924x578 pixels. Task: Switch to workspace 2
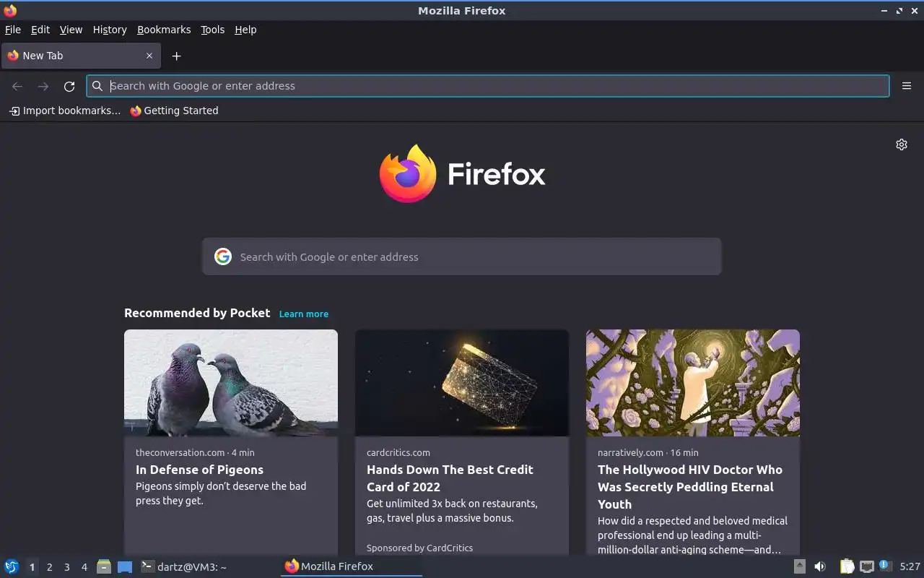pos(49,567)
